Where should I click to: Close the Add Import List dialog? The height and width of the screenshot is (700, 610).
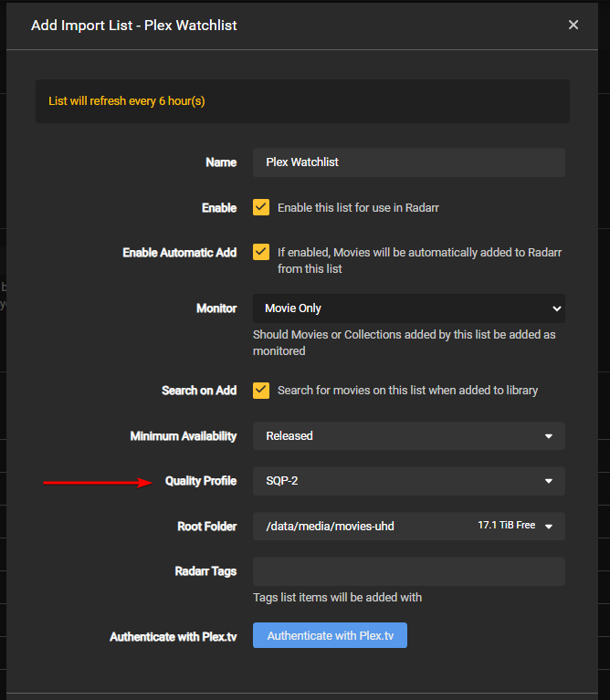[573, 25]
